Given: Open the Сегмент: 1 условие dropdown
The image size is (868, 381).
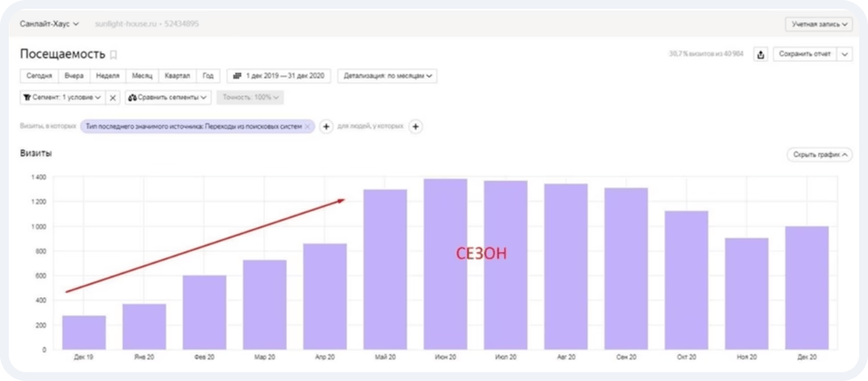Looking at the screenshot, I should (x=62, y=97).
